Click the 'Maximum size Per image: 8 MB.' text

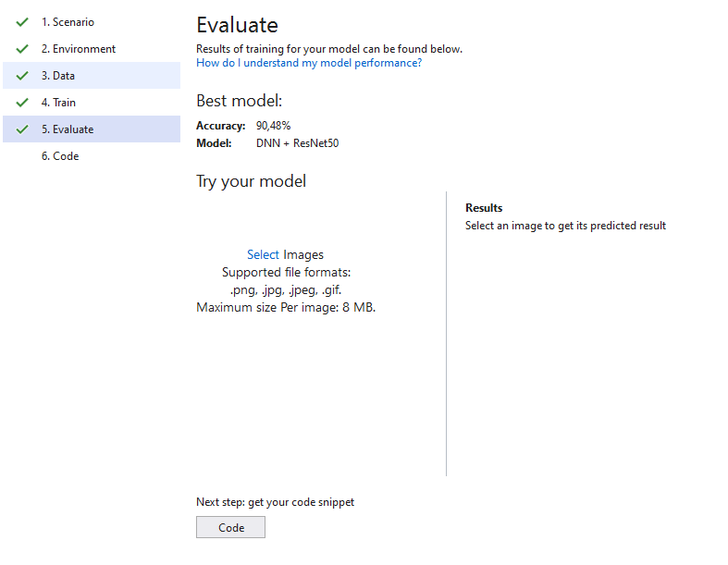pos(286,307)
